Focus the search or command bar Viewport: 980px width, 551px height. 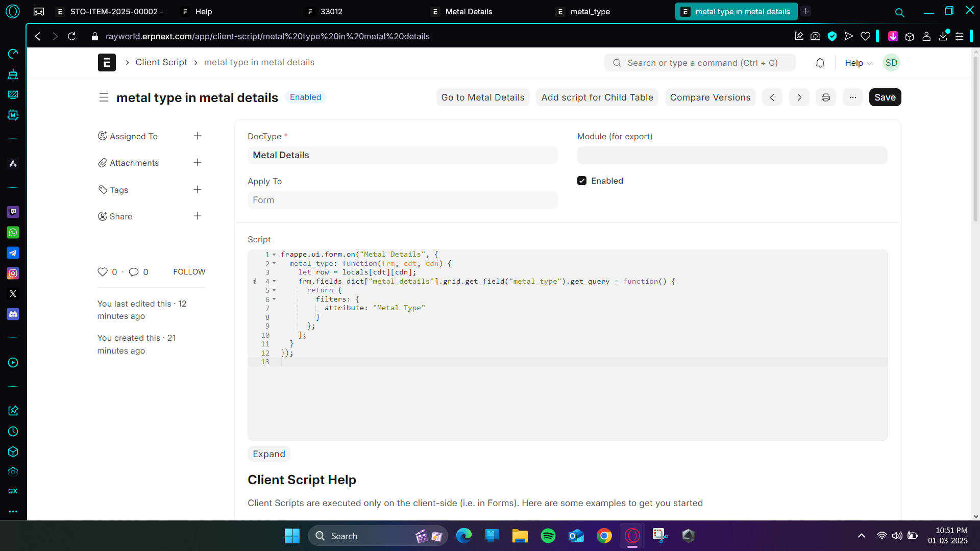(x=700, y=63)
